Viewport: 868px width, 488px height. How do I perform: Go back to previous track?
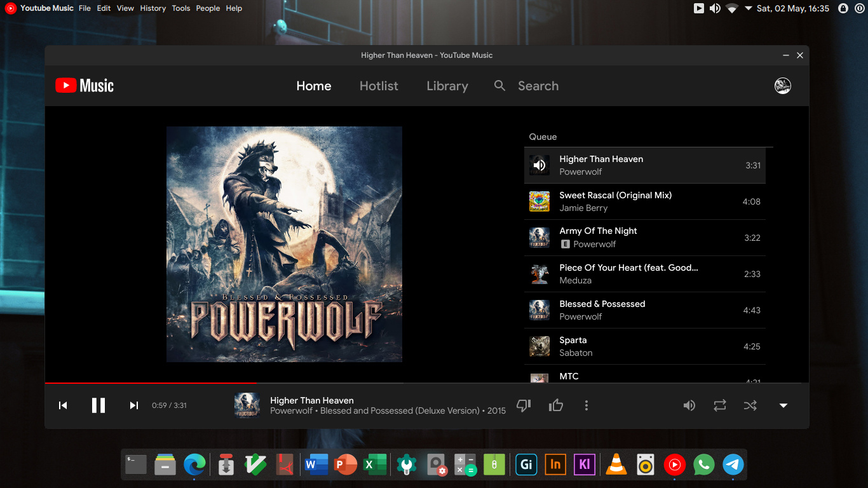(x=63, y=405)
